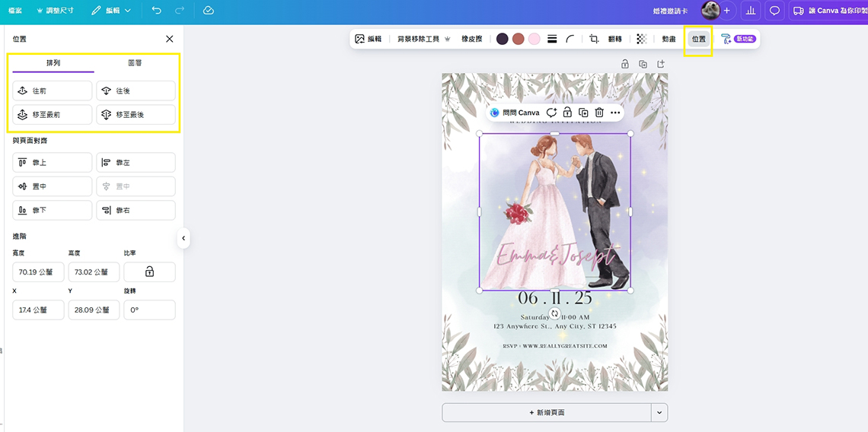
Task: Toggle lock on the floating element toolbar
Action: [567, 113]
